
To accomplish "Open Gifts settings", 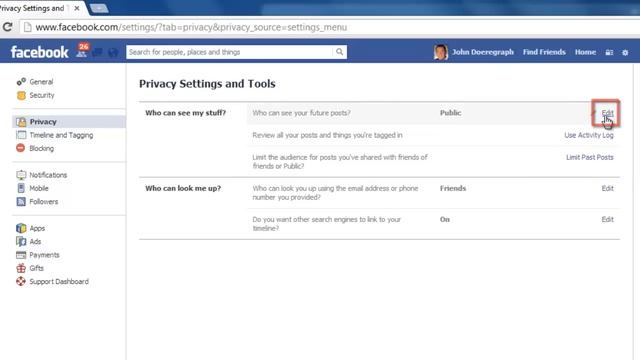I will point(36,268).
